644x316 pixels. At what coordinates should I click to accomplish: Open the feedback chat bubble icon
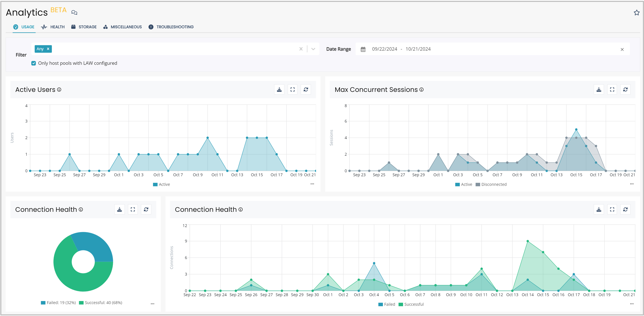[x=74, y=13]
